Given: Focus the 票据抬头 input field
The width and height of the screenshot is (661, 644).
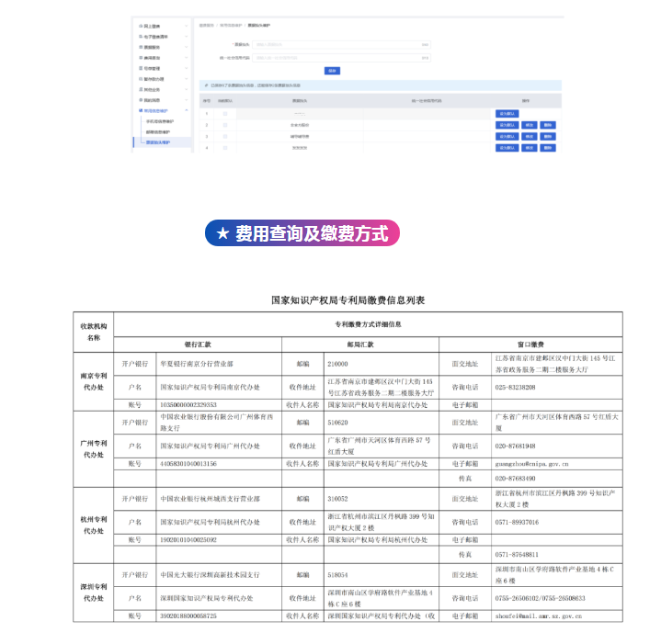Looking at the screenshot, I should pyautogui.click(x=341, y=44).
